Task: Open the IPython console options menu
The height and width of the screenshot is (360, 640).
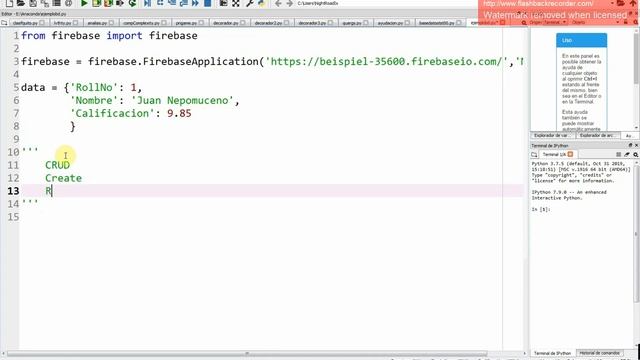Action: [618, 154]
